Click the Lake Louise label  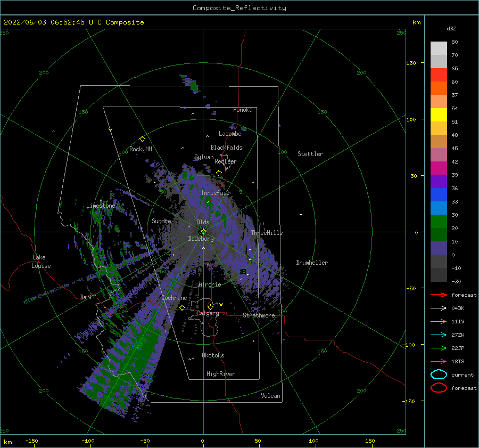point(41,262)
